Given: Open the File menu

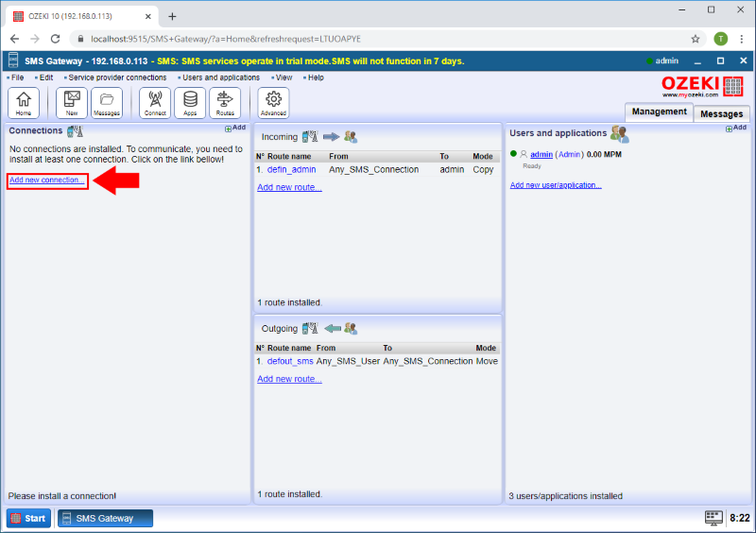Looking at the screenshot, I should click(x=15, y=77).
